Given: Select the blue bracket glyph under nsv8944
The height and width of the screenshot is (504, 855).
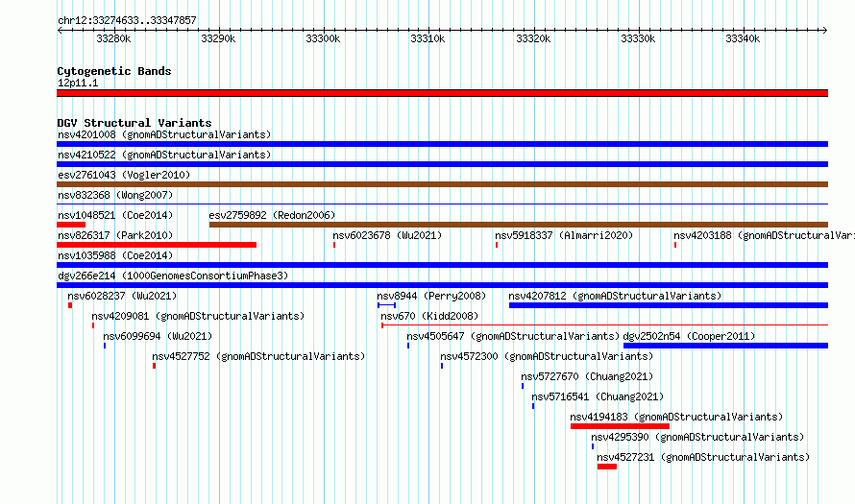Looking at the screenshot, I should point(386,305).
